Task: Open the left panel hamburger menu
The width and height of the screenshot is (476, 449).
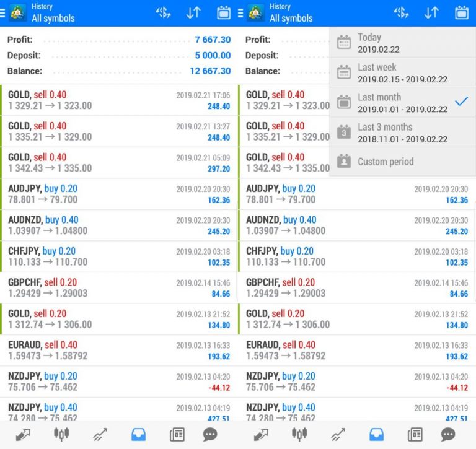Action: 3,12
